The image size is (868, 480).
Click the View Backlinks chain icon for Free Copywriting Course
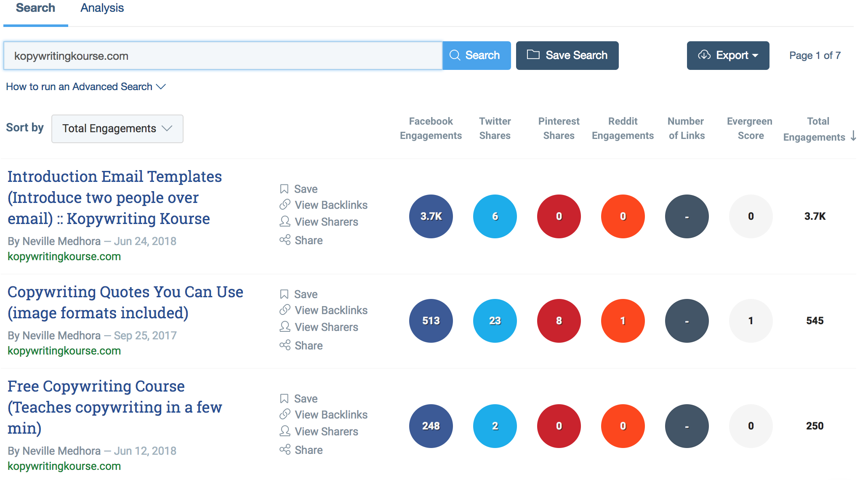285,414
